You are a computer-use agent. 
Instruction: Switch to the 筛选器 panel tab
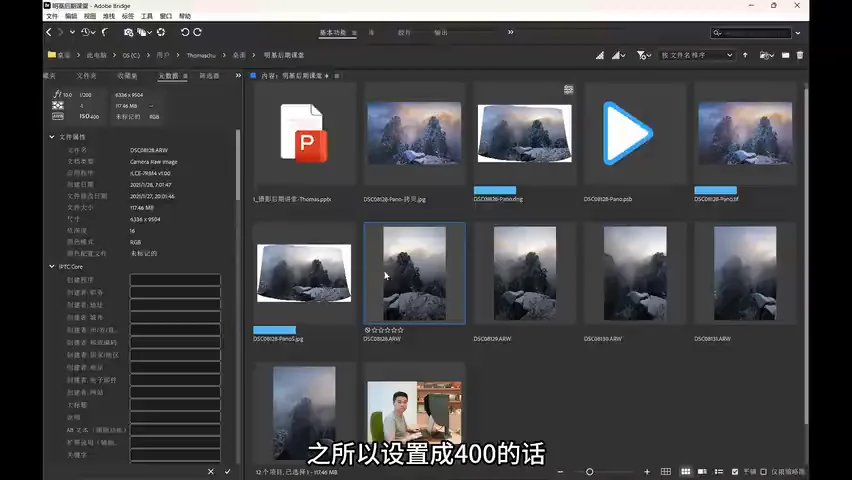click(209, 76)
